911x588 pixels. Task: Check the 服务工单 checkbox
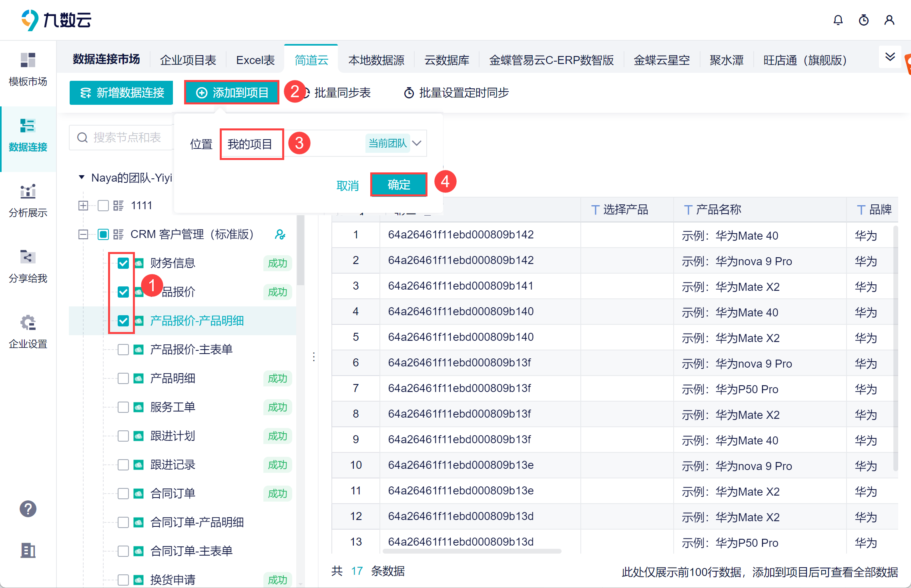pyautogui.click(x=123, y=407)
